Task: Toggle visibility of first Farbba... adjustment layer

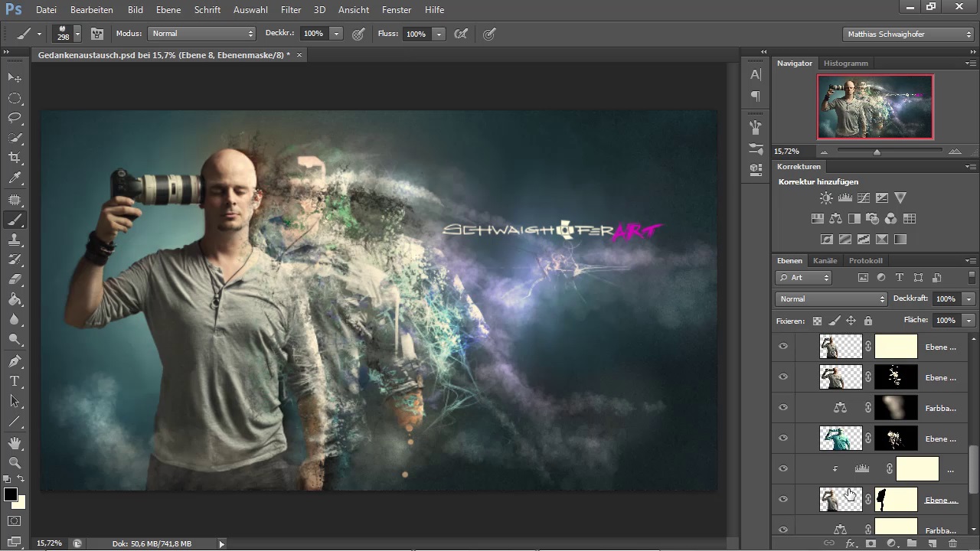Action: (x=783, y=408)
